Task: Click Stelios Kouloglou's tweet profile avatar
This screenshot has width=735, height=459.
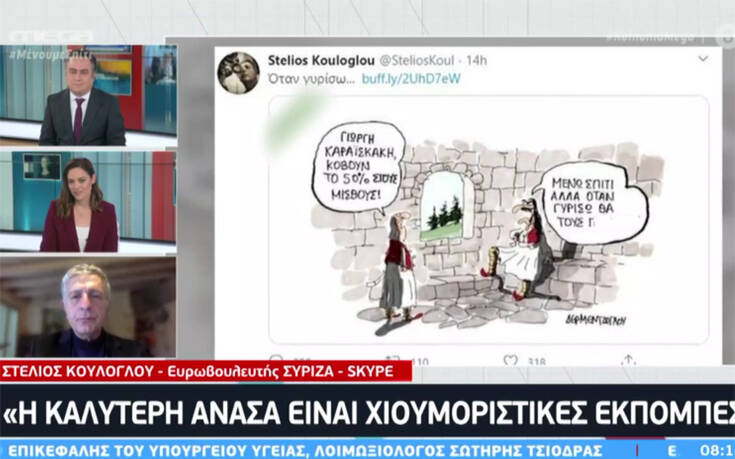Action: click(x=238, y=73)
